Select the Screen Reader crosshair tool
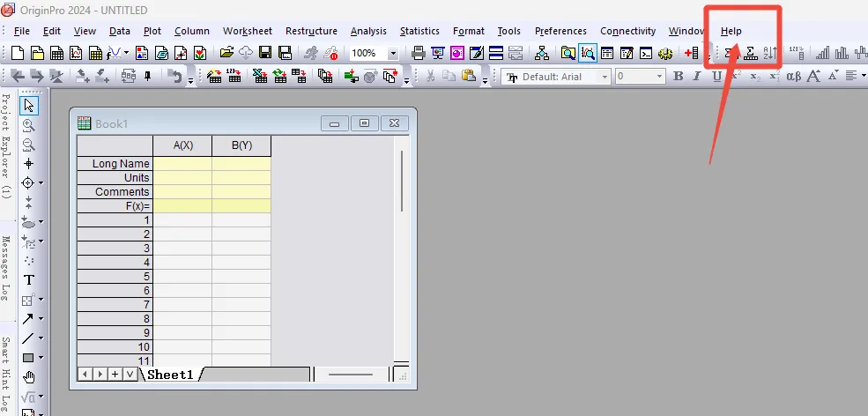The height and width of the screenshot is (416, 868). tap(29, 164)
